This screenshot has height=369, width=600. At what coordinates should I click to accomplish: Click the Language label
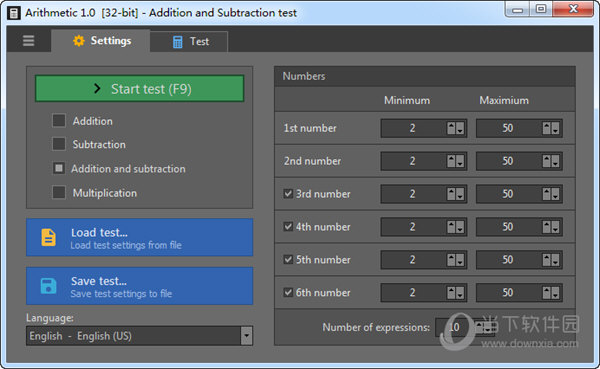coord(50,318)
